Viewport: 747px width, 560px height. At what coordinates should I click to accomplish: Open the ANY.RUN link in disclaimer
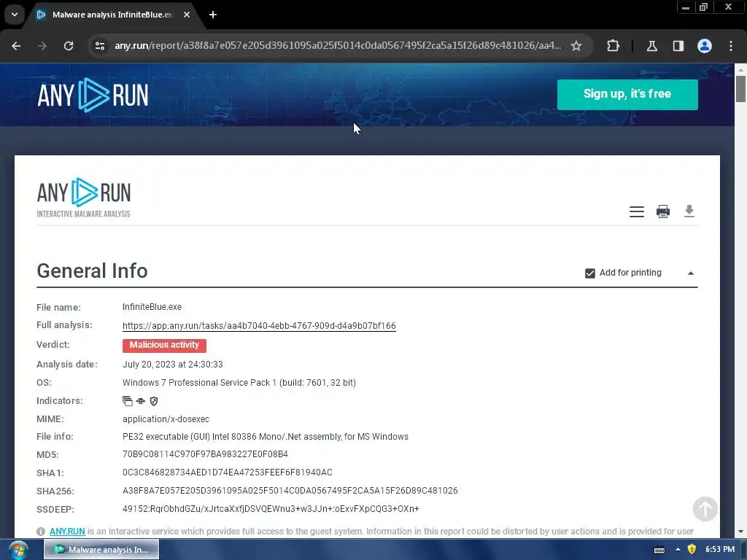click(67, 532)
